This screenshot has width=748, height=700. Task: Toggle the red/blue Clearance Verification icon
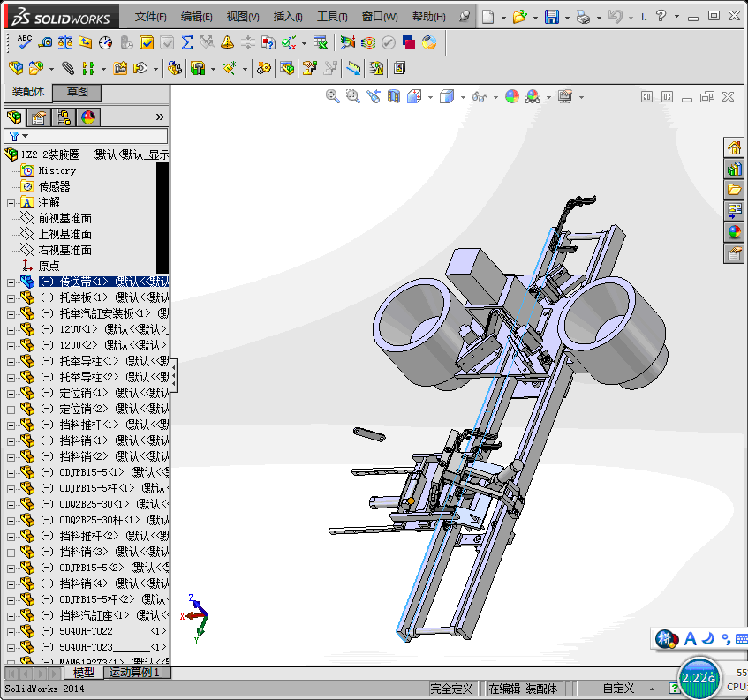tap(409, 42)
